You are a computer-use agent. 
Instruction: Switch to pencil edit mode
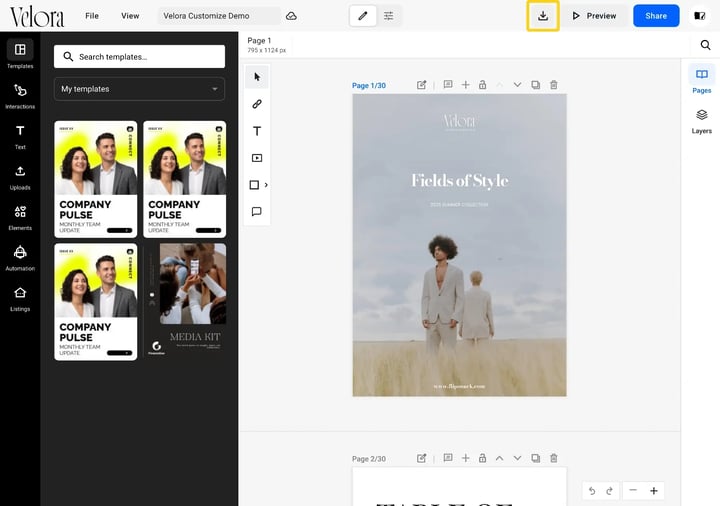pyautogui.click(x=363, y=16)
